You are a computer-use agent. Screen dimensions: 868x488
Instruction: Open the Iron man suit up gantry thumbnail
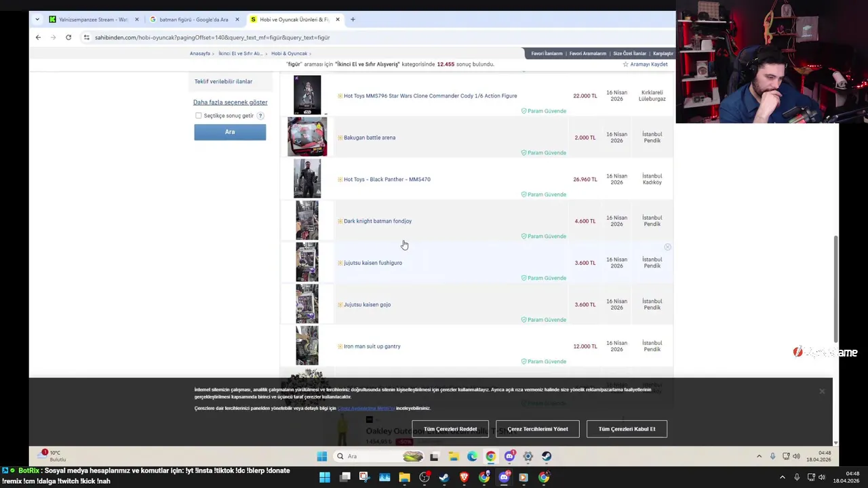[307, 346]
